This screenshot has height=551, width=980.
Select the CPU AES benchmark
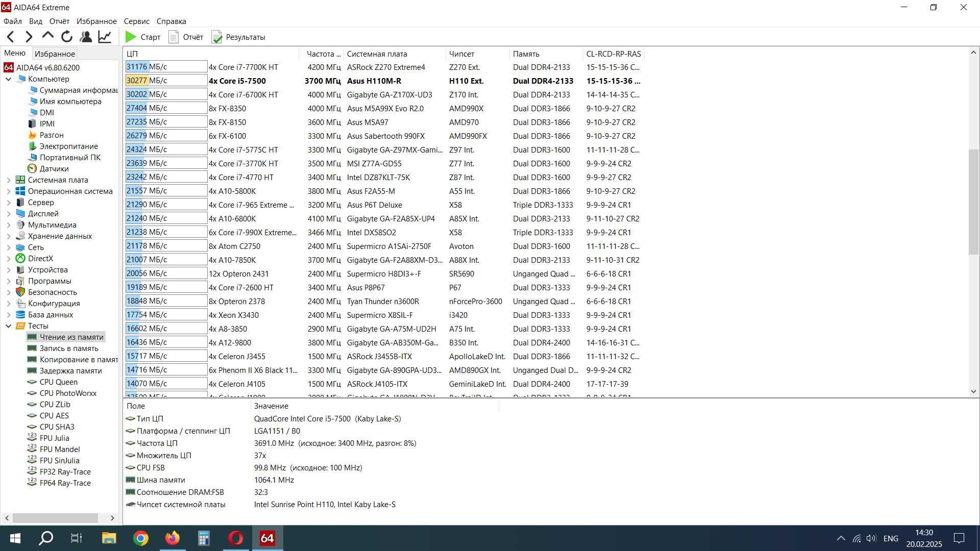pos(48,416)
